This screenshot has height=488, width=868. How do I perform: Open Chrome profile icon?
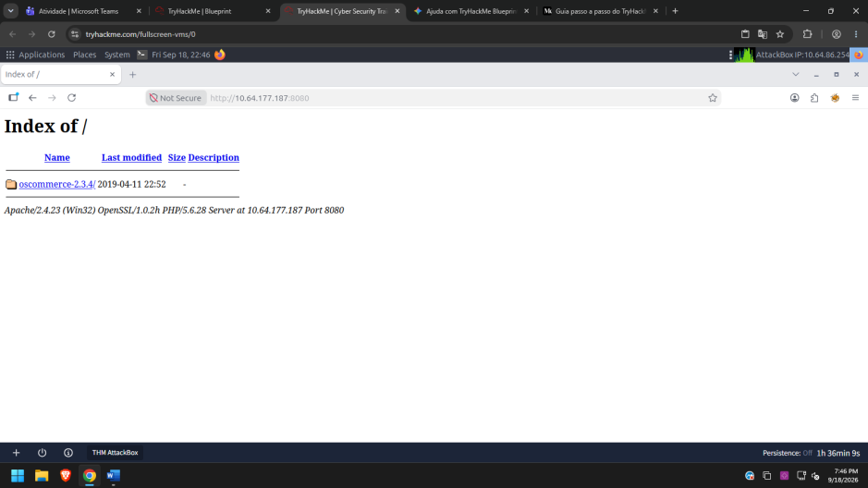[837, 34]
